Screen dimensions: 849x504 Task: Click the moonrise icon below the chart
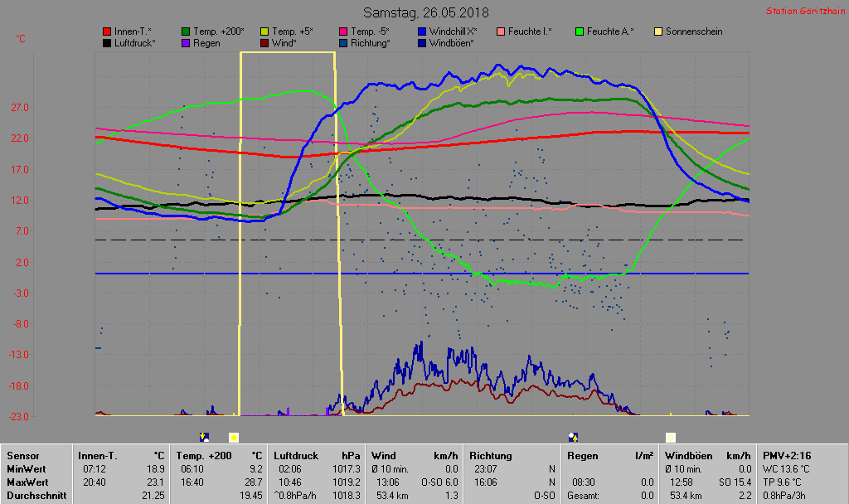pos(573,437)
